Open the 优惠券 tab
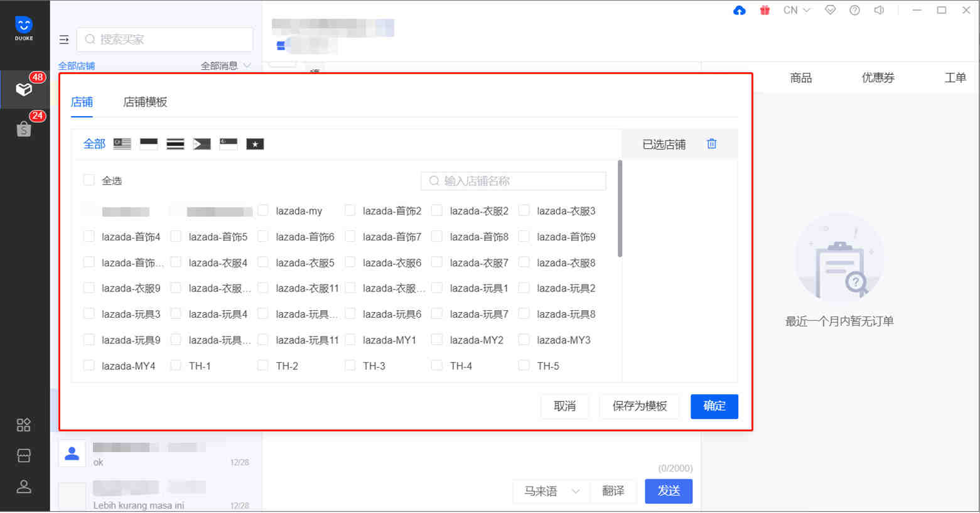This screenshot has width=980, height=513. coord(877,78)
